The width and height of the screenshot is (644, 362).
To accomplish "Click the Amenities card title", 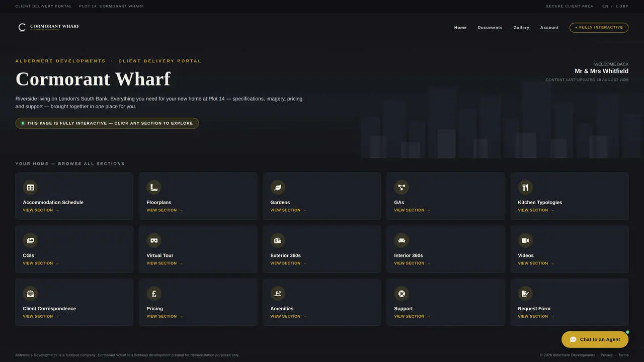I will [282, 309].
